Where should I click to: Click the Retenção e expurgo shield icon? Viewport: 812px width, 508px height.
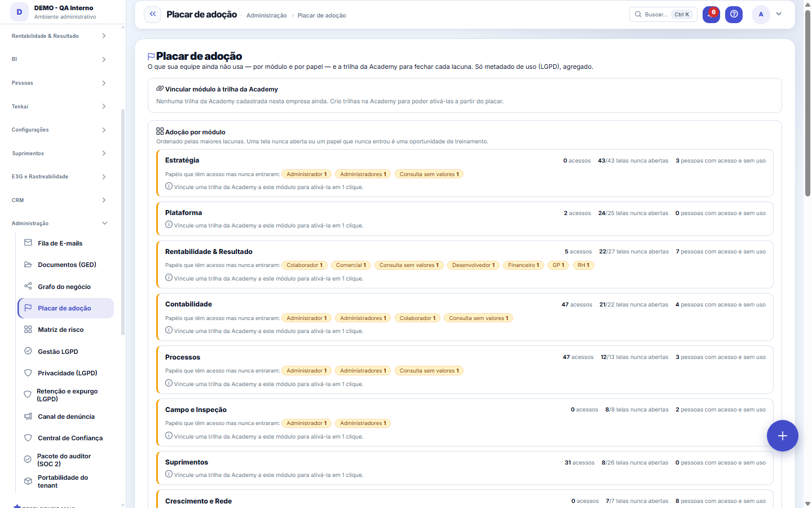pos(27,395)
